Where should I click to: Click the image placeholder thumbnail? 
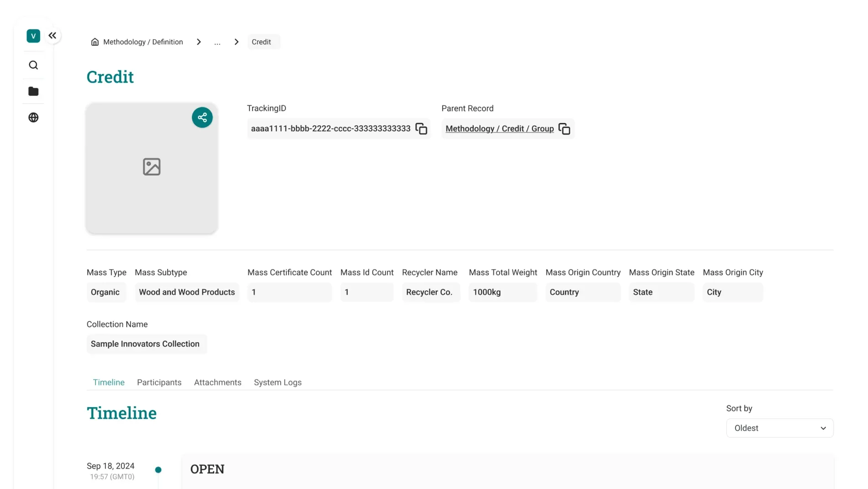coord(152,168)
